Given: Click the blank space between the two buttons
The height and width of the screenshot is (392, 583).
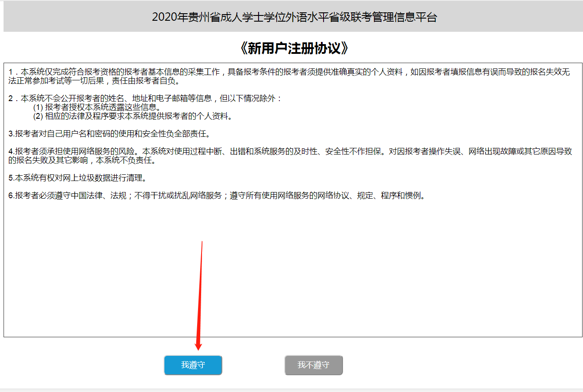Looking at the screenshot, I should pyautogui.click(x=253, y=365).
